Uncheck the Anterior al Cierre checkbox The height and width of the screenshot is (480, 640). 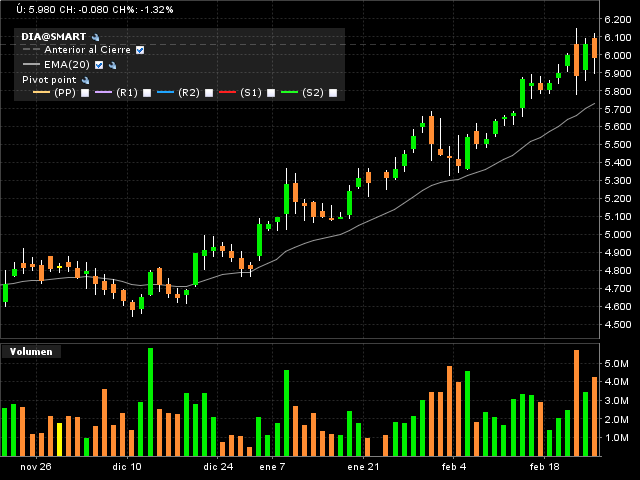click(140, 50)
